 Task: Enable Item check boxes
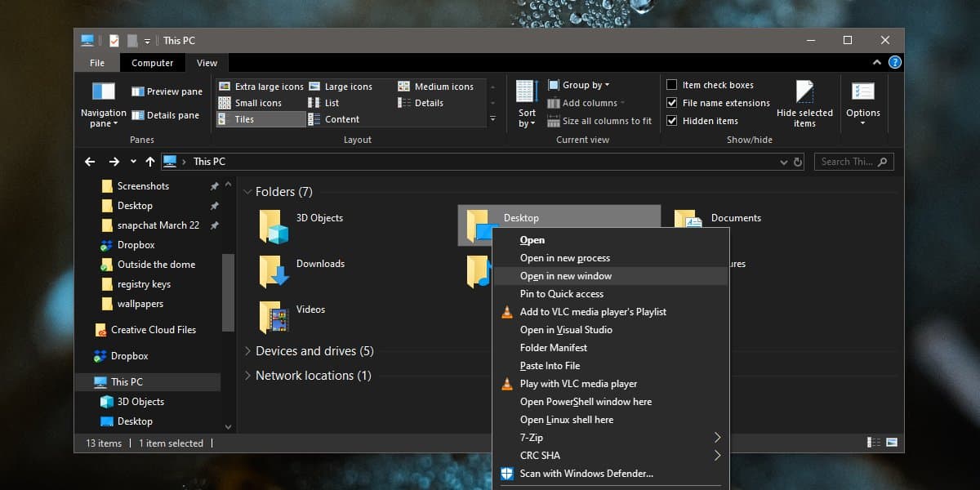point(673,84)
